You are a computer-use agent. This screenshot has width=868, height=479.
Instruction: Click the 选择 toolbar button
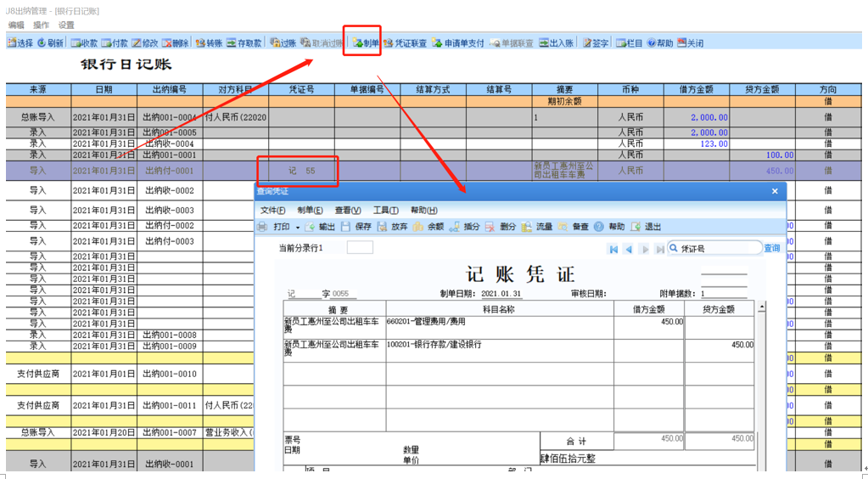pyautogui.click(x=20, y=42)
